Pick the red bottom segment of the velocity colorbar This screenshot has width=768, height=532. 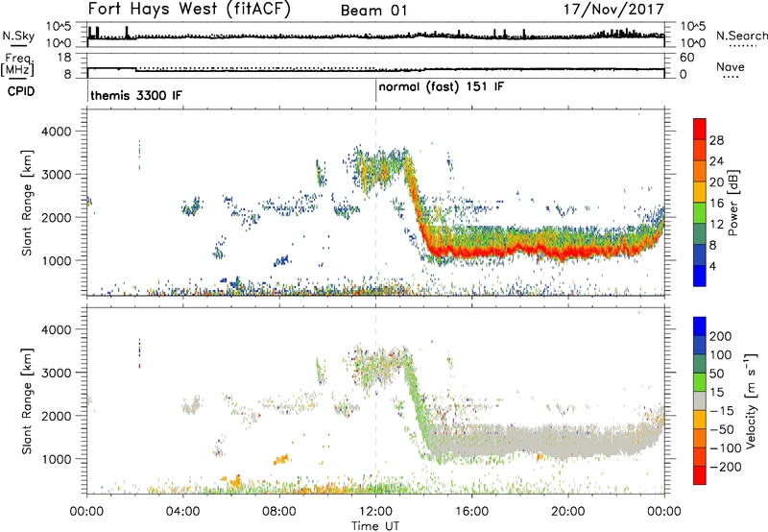[x=700, y=475]
